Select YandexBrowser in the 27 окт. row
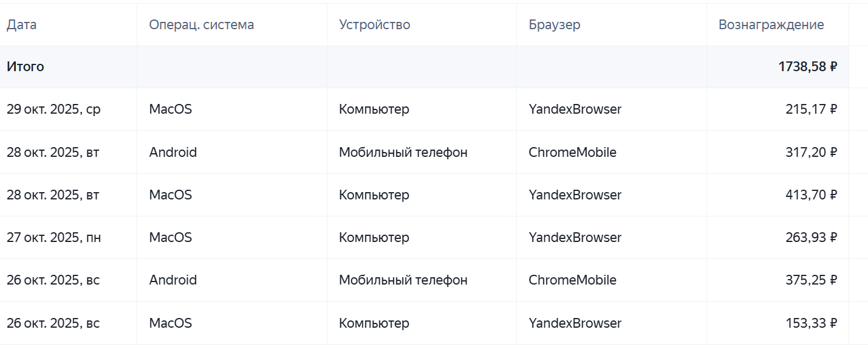This screenshot has height=349, width=868. click(575, 238)
